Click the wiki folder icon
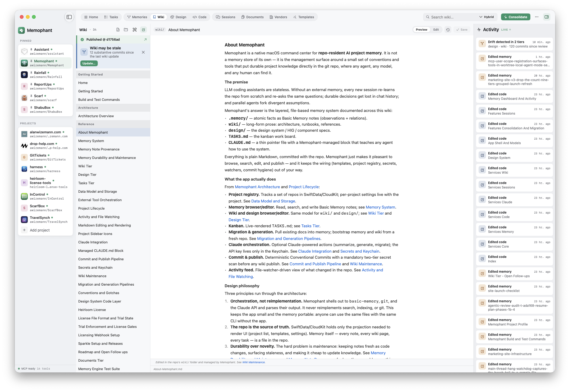Viewport: 570px width, 392px height. coord(126,30)
